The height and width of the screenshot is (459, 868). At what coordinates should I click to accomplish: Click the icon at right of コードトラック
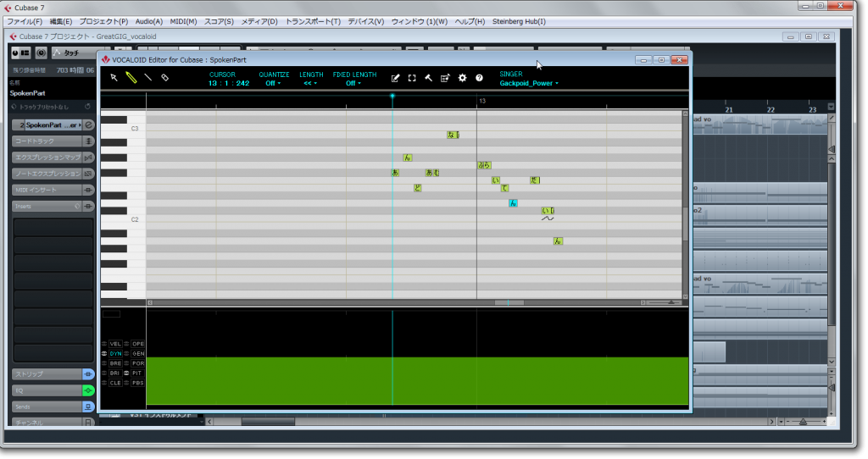[88, 141]
